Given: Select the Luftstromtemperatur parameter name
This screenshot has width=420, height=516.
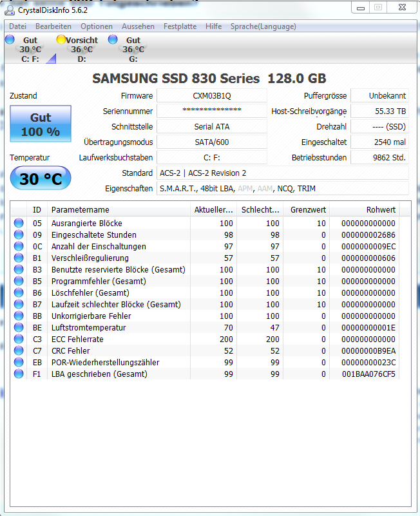Looking at the screenshot, I should click(x=88, y=327).
